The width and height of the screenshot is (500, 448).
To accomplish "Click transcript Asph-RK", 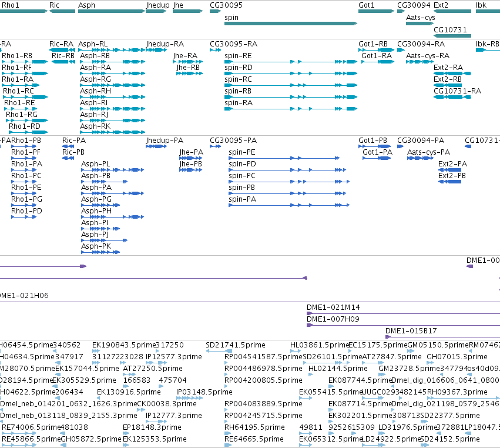I will pos(95,126).
